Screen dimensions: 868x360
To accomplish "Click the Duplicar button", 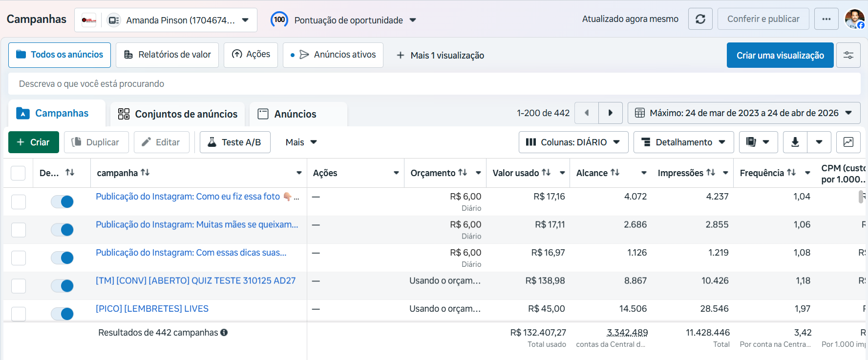I will click(96, 142).
